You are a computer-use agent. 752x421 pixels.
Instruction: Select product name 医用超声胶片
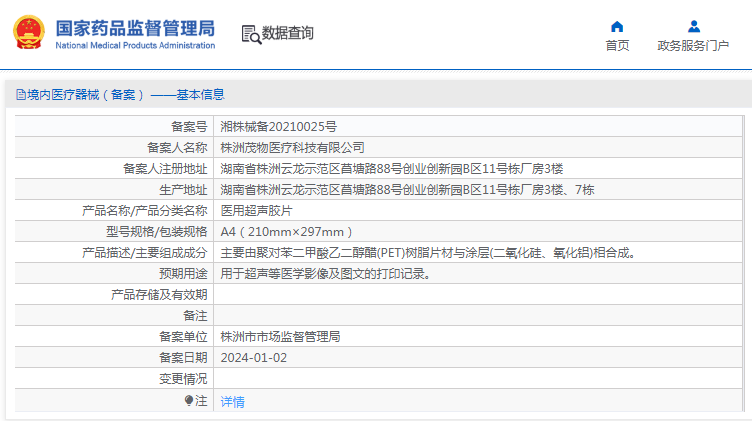pos(257,211)
